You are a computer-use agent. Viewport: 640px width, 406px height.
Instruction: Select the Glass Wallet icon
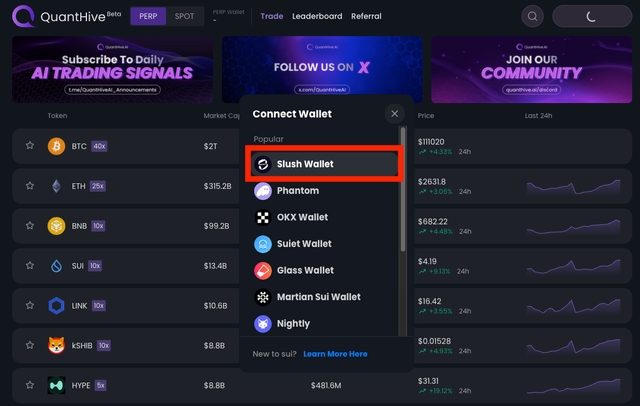(x=263, y=270)
